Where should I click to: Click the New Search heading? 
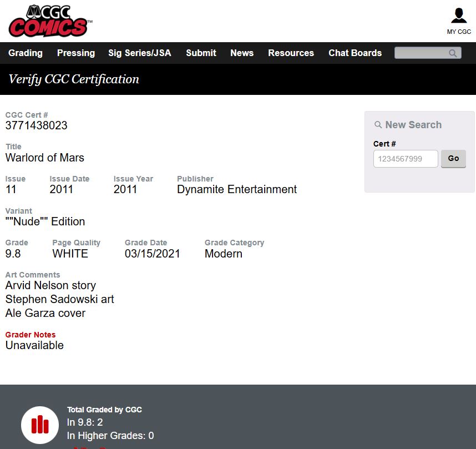coord(413,124)
